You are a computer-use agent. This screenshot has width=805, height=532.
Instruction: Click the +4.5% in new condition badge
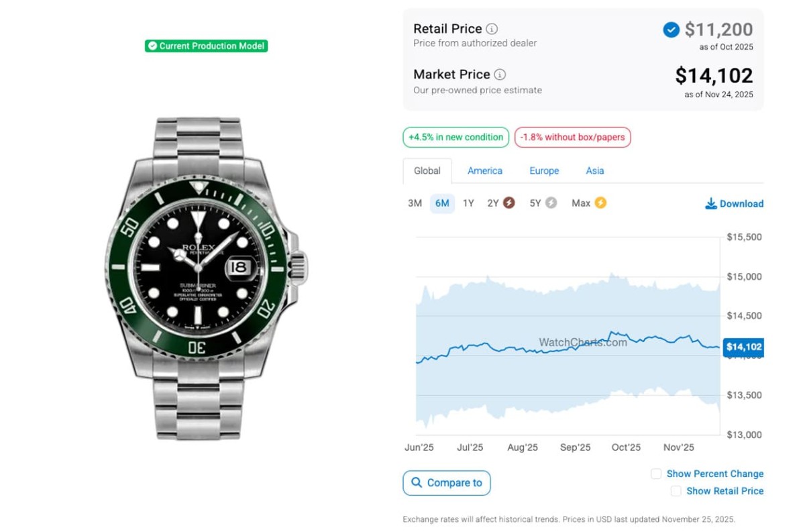click(456, 138)
